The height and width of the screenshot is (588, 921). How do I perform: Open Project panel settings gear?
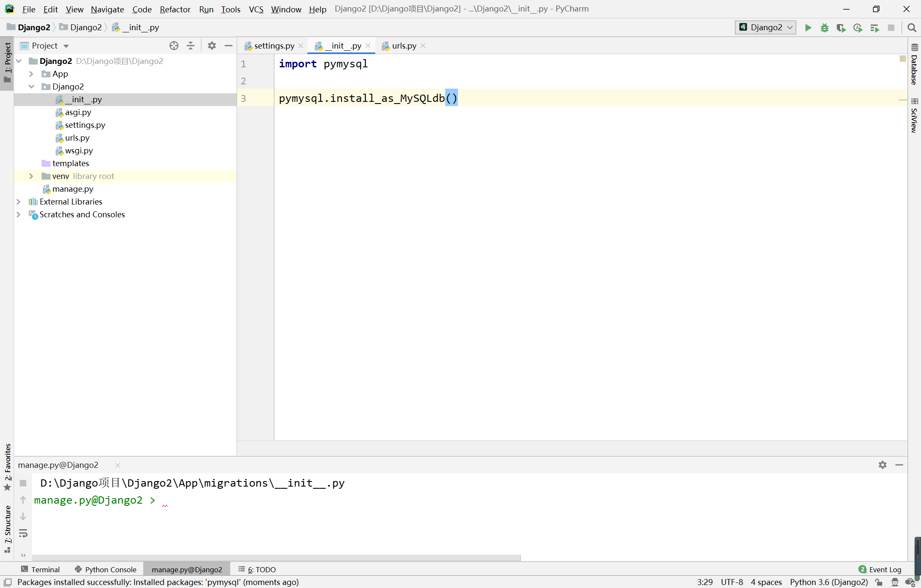click(x=212, y=46)
